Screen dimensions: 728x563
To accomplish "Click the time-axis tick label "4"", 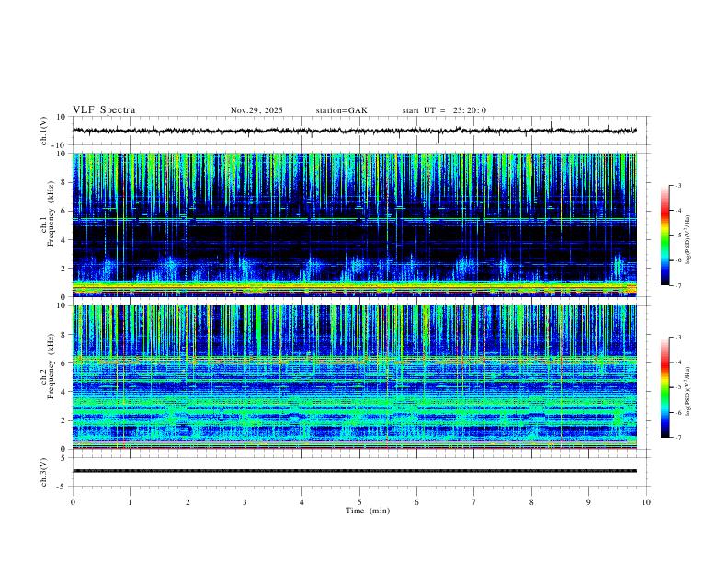I will [x=302, y=502].
